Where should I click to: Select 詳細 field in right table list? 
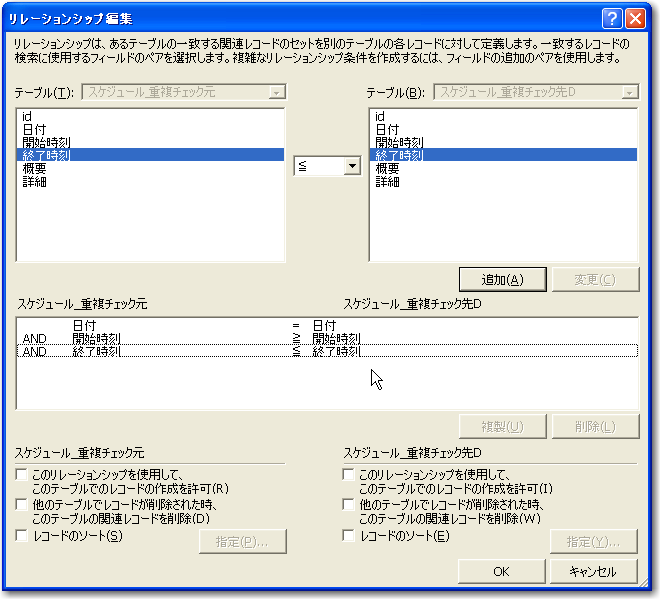tap(387, 181)
